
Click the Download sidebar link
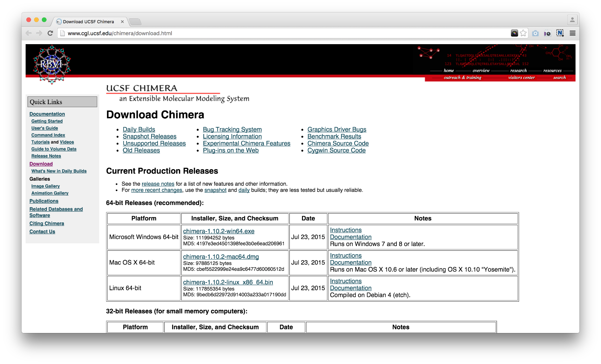tap(41, 164)
